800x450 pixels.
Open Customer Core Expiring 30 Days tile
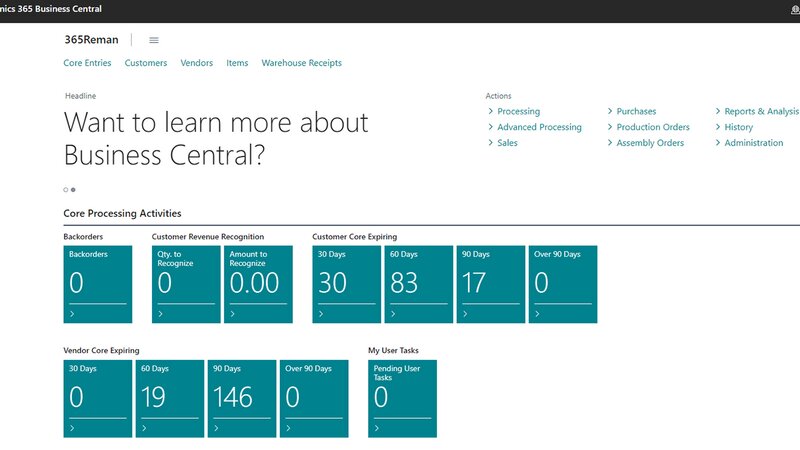346,284
